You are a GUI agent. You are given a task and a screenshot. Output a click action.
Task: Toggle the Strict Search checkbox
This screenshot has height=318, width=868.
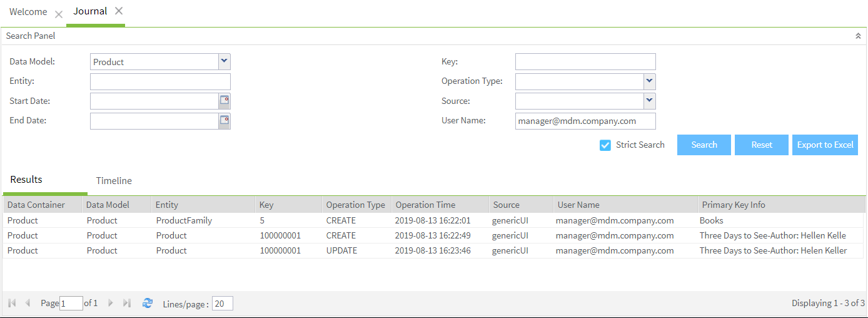click(605, 145)
